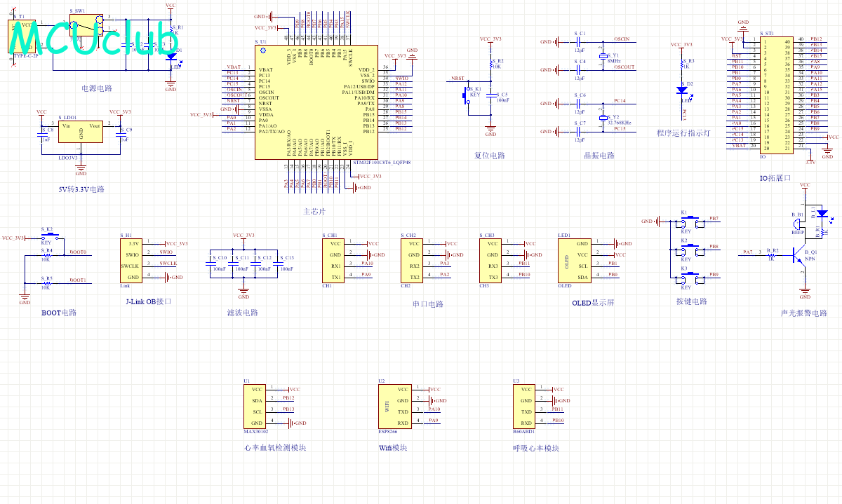Click the 电源电路 label
Screen dimensions: 842x504
[x=98, y=89]
